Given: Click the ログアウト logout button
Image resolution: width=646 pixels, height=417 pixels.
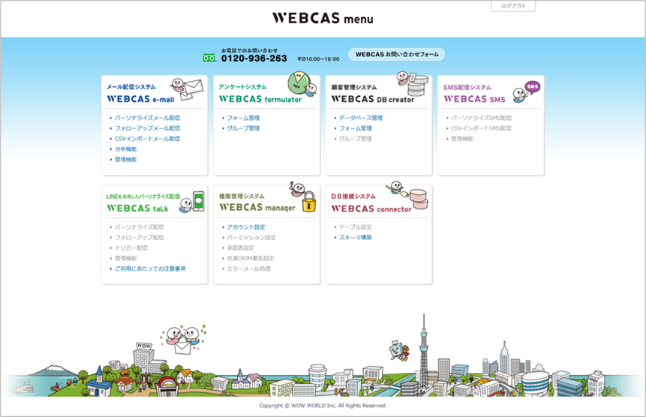Looking at the screenshot, I should [x=513, y=6].
